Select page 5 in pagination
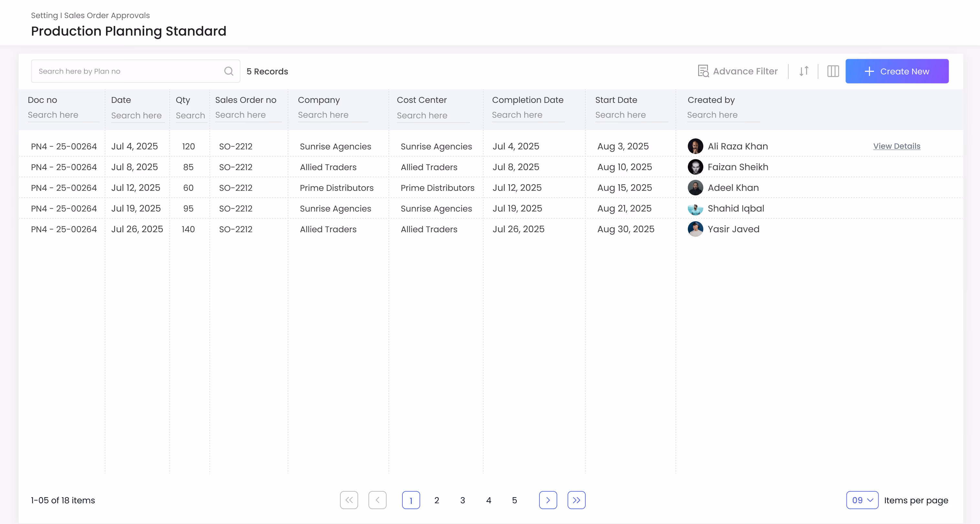The height and width of the screenshot is (524, 980). tap(514, 500)
